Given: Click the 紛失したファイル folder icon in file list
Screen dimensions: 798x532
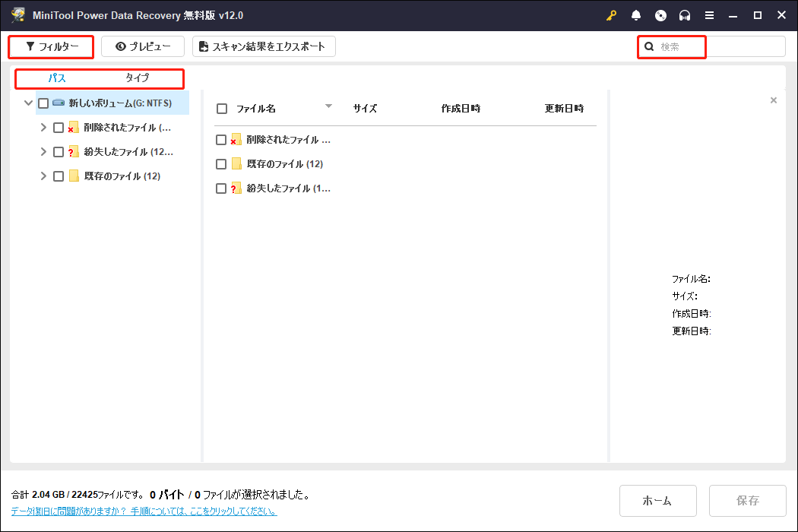Looking at the screenshot, I should point(236,188).
